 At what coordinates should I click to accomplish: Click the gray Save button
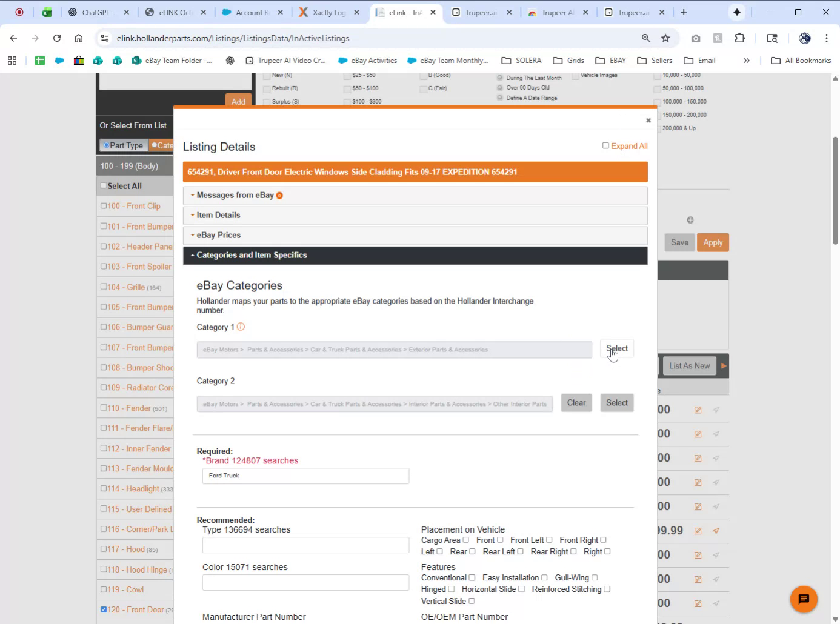click(x=679, y=242)
